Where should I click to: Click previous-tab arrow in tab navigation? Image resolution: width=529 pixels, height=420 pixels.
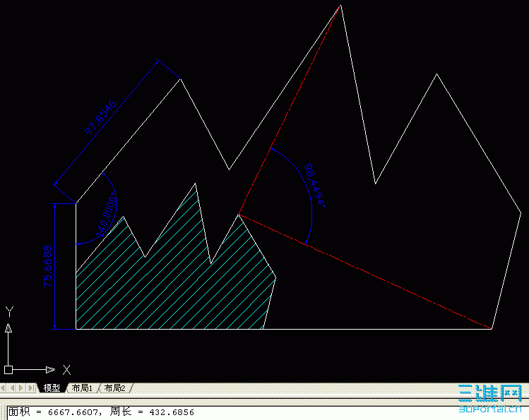13,388
